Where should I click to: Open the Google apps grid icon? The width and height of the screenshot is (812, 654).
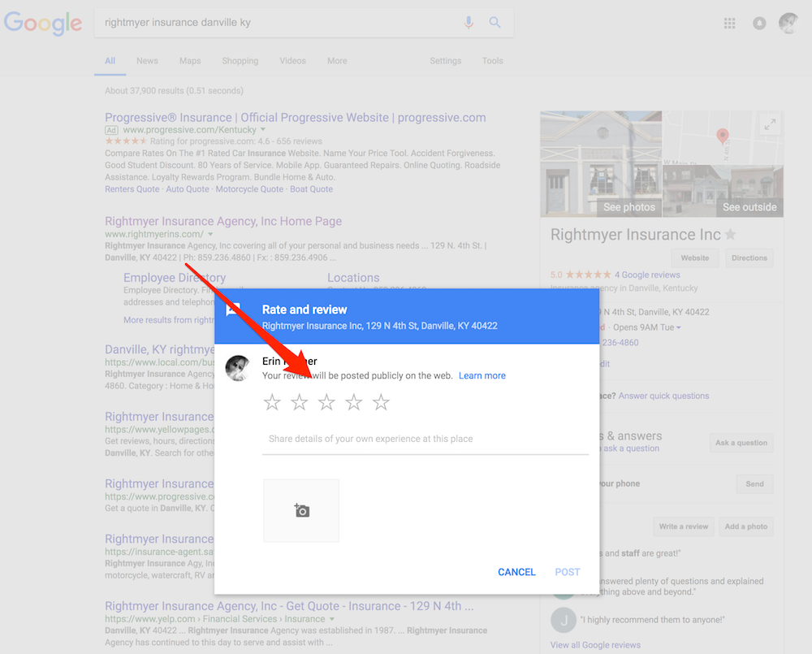(x=730, y=23)
